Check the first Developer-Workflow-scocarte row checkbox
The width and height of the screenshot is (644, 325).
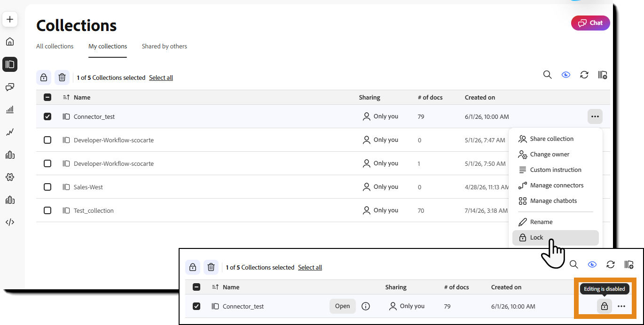[47, 140]
